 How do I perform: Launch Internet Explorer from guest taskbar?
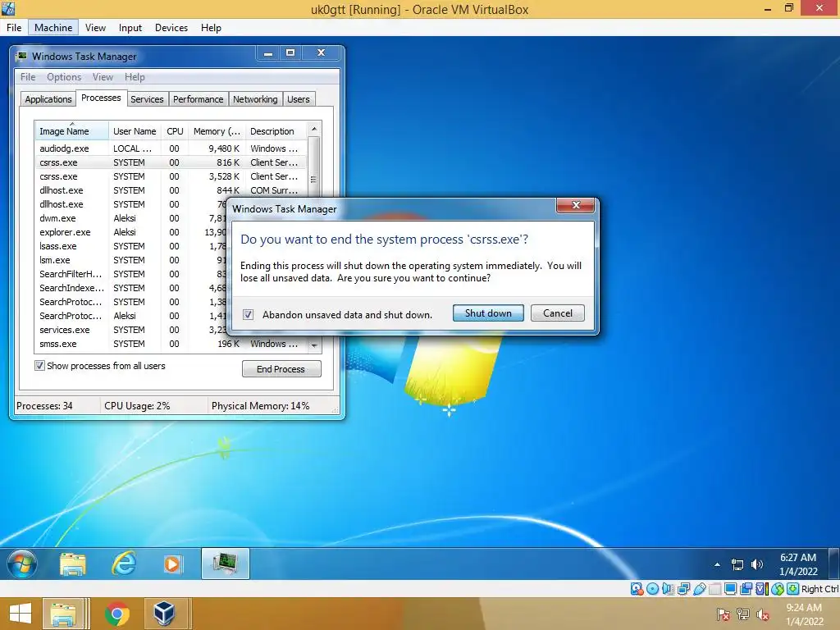click(x=124, y=564)
